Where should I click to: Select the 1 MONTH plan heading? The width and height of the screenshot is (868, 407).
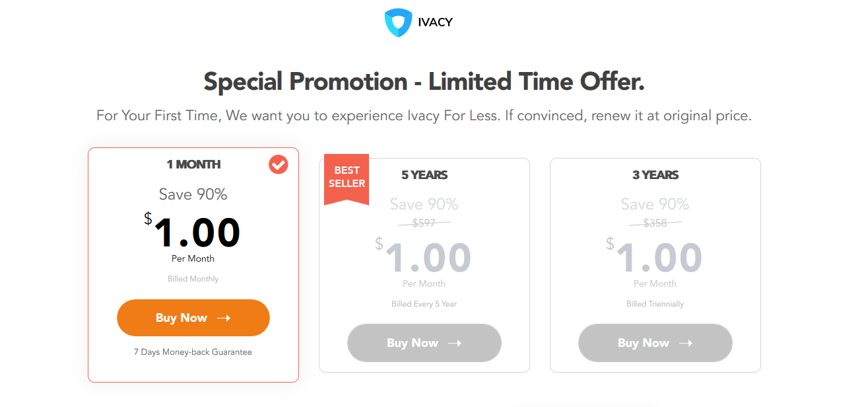(193, 165)
